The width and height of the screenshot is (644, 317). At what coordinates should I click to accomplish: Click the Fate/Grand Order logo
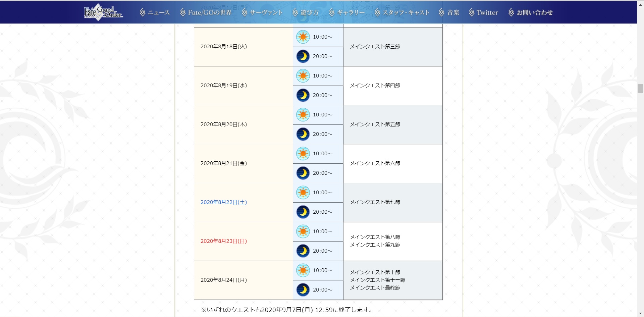click(103, 12)
